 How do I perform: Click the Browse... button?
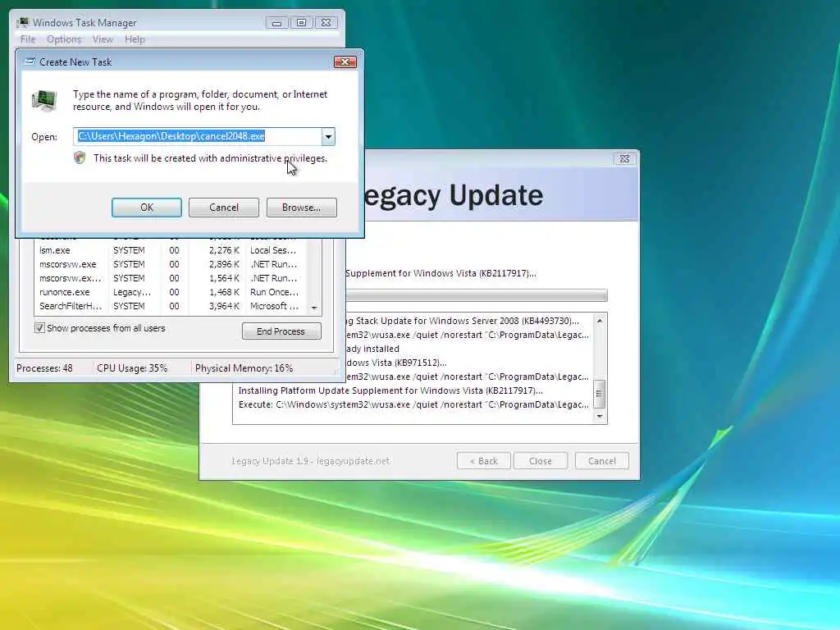click(302, 208)
